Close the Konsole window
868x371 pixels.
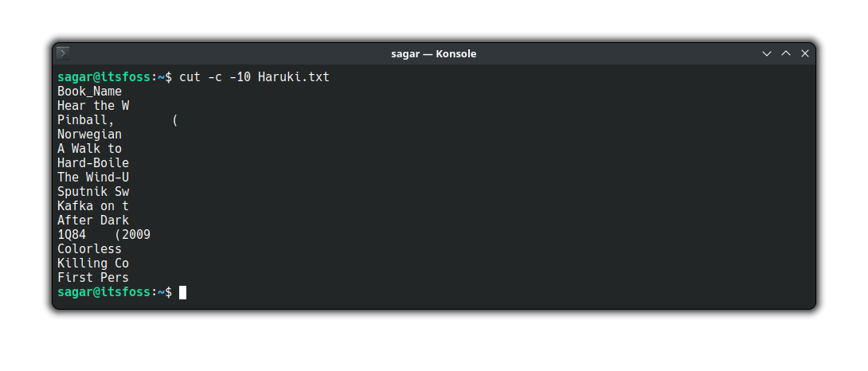[805, 53]
